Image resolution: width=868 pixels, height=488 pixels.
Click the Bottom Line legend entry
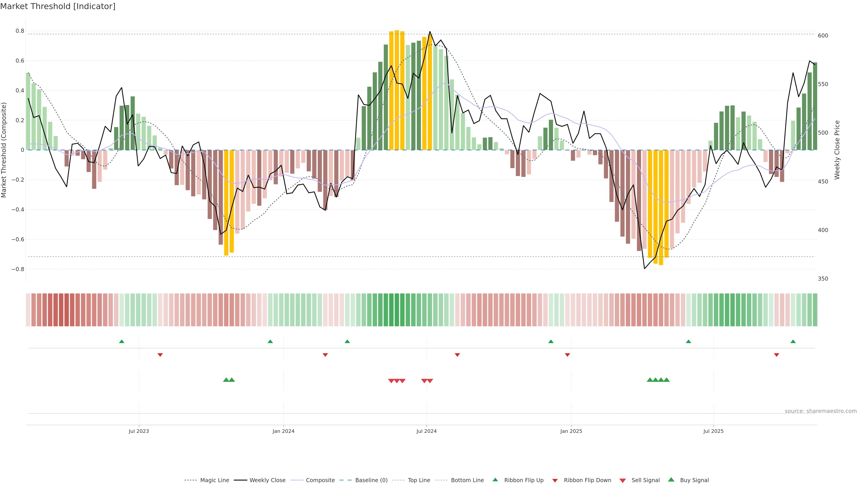point(467,480)
